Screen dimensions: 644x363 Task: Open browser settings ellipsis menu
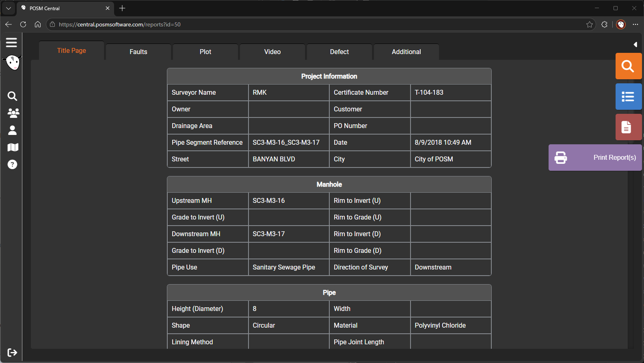click(635, 24)
